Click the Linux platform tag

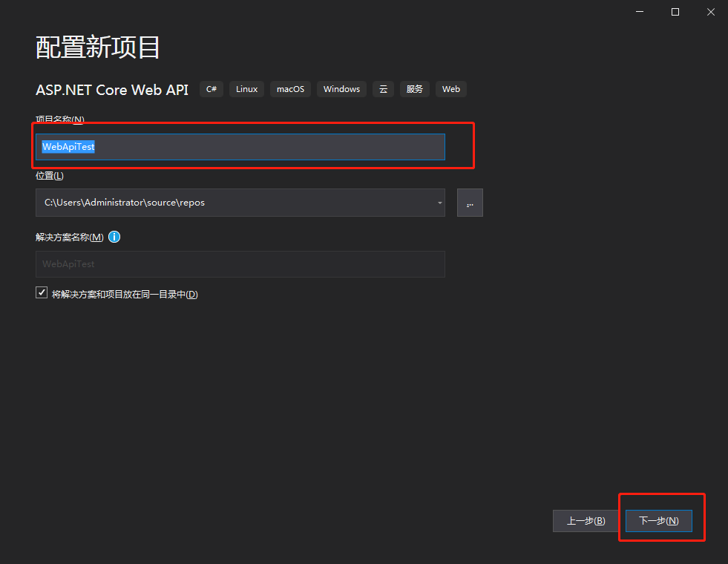[246, 88]
